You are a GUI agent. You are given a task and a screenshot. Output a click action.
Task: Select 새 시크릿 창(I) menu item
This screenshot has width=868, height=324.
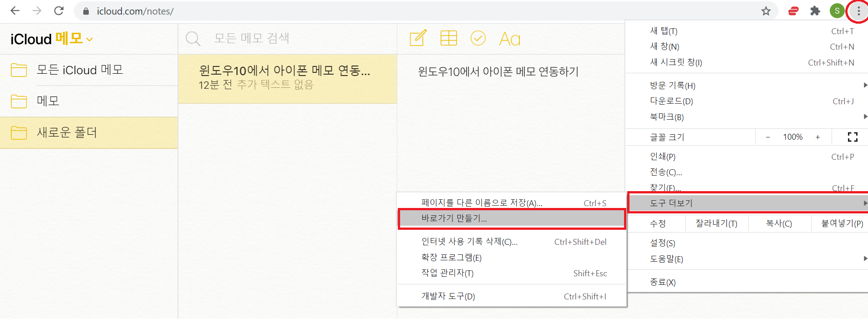click(x=746, y=62)
